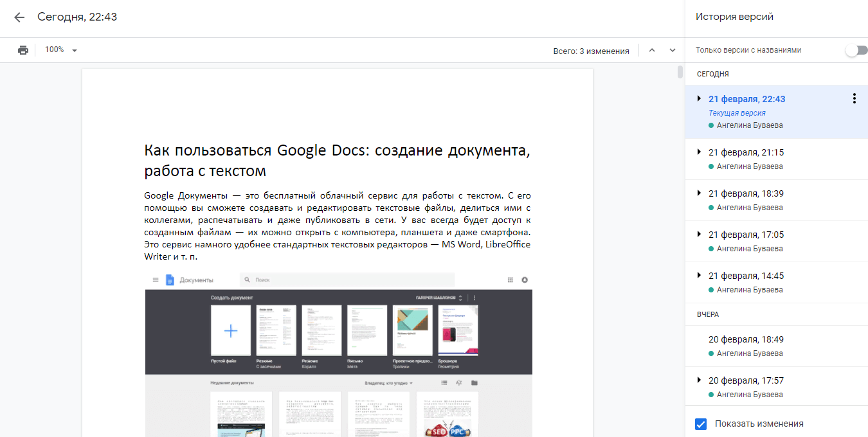868x437 pixels.
Task: Open the 100% zoom dropdown
Action: click(60, 49)
